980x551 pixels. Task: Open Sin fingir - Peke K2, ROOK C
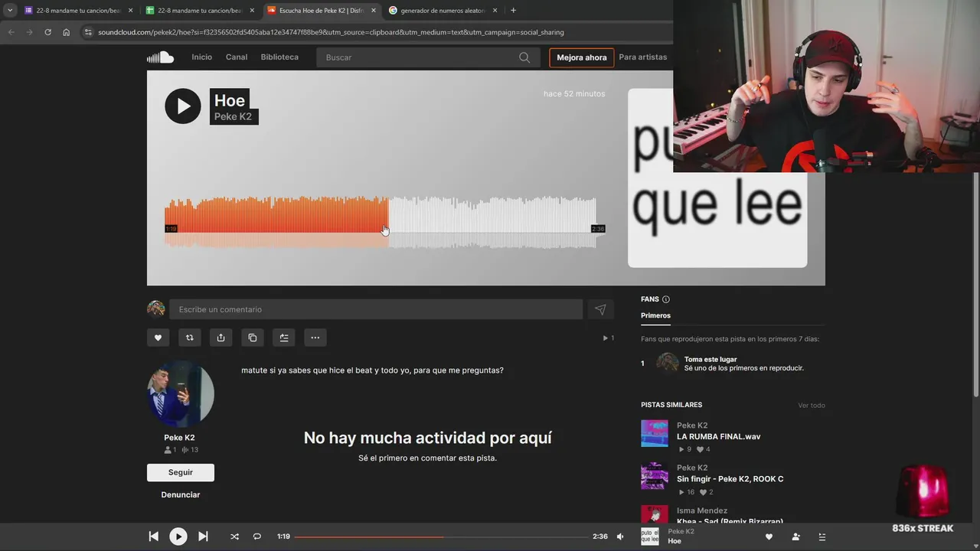pos(730,479)
